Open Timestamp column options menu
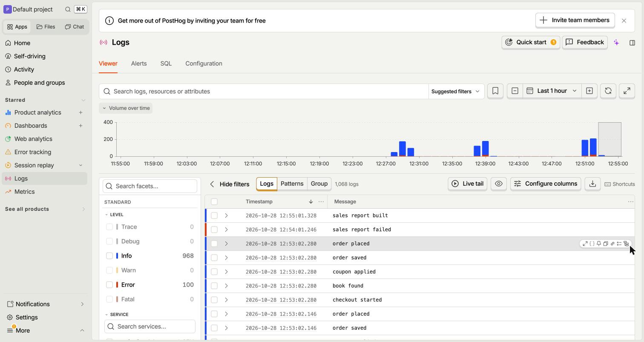This screenshot has width=644, height=342. (x=321, y=201)
